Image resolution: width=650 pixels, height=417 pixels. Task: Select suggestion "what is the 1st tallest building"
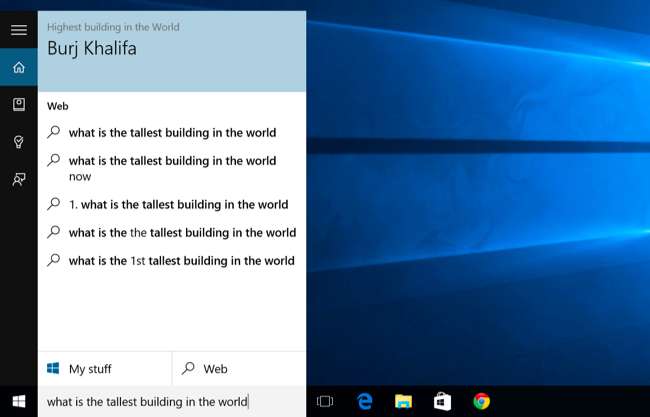(x=172, y=261)
